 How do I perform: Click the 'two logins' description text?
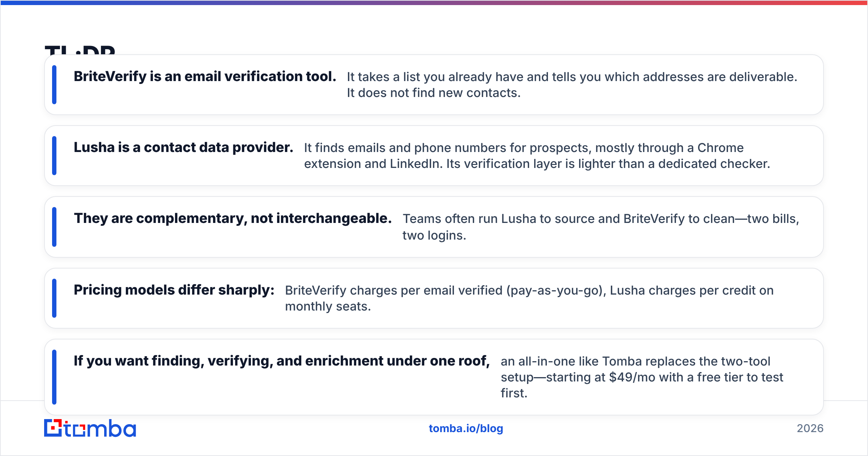[x=434, y=236]
